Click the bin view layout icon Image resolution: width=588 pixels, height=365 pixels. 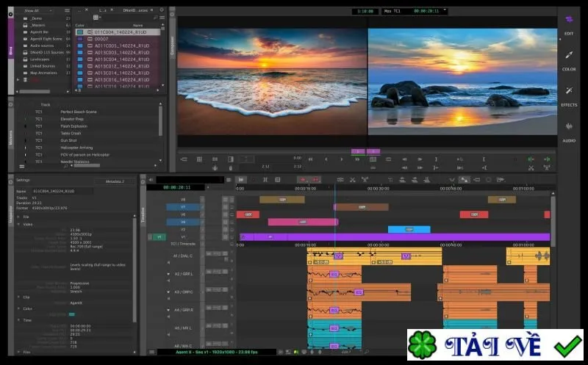pyautogui.click(x=96, y=17)
